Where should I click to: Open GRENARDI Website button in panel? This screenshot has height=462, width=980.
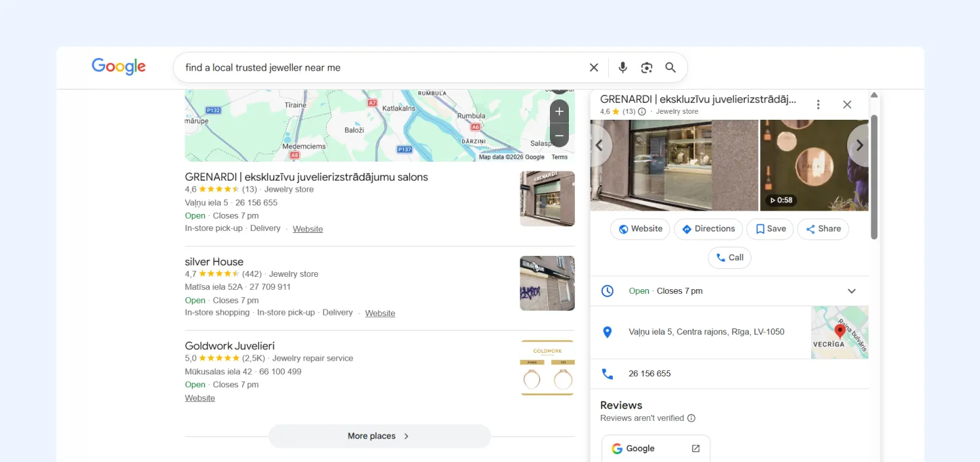(x=640, y=229)
